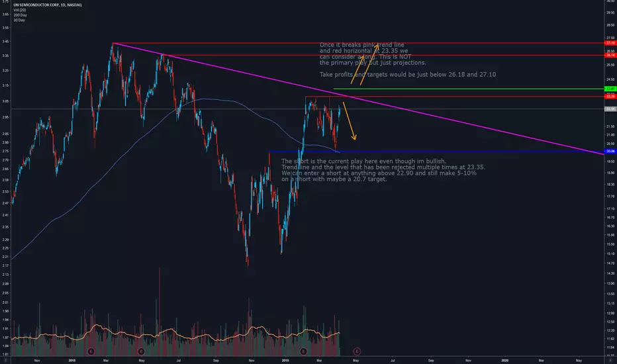The image size is (617, 364).
Task: Select the 'Once it breaks pink trend line' note
Action: 373,54
